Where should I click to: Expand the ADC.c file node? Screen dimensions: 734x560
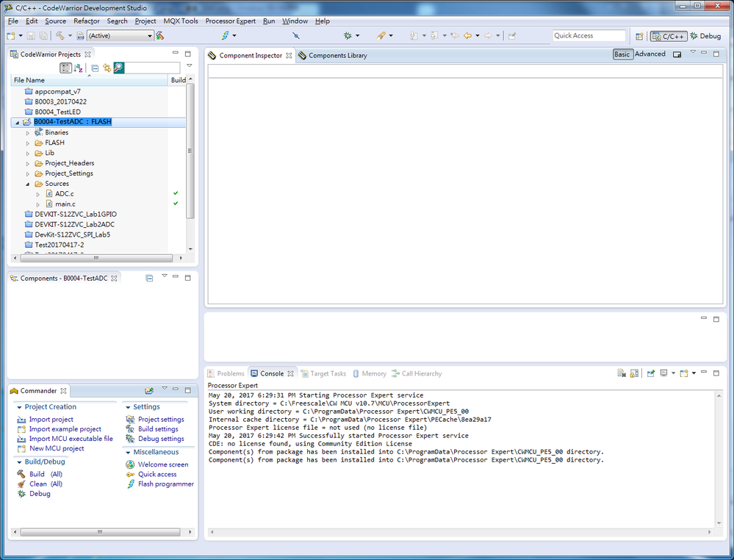click(38, 194)
